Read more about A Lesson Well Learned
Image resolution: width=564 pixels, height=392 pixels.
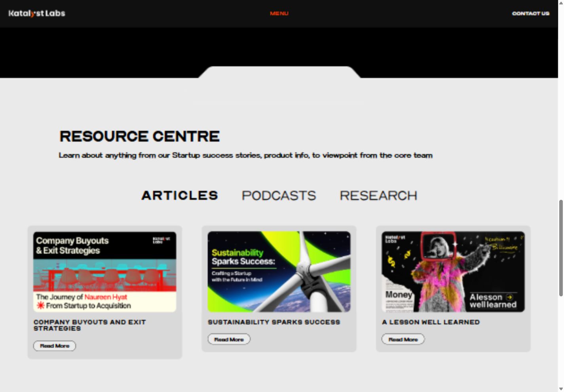click(403, 339)
